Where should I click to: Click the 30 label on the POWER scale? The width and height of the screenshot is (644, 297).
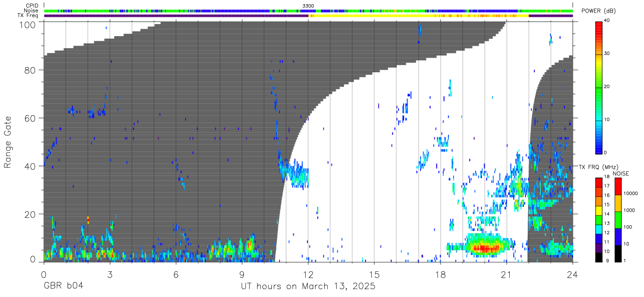tap(607, 54)
